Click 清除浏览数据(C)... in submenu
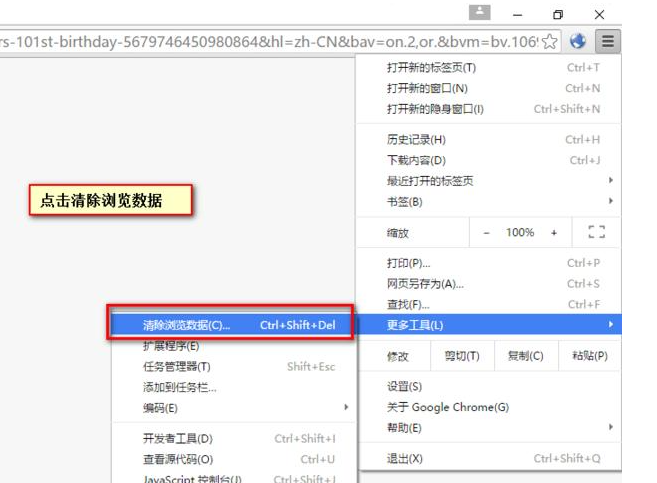Viewport: 657px width, 483px height. [x=233, y=325]
